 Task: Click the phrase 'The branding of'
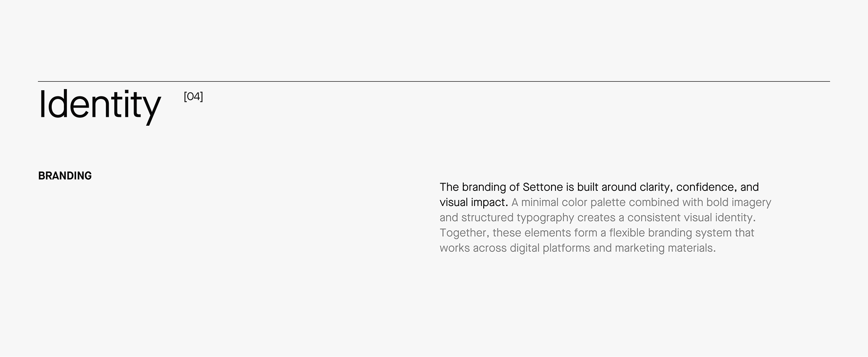click(x=473, y=187)
